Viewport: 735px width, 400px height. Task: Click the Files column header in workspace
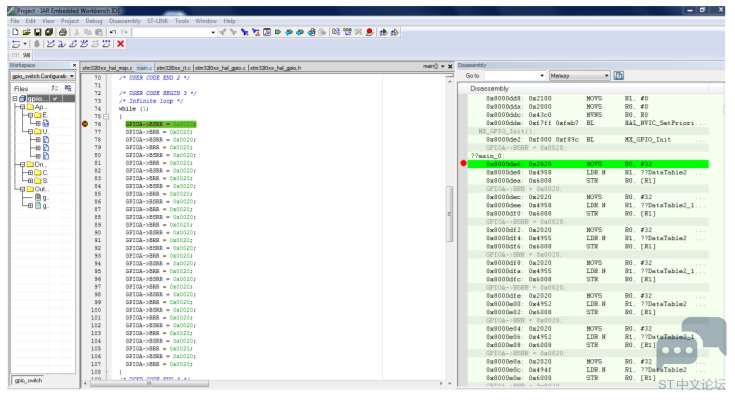30,89
